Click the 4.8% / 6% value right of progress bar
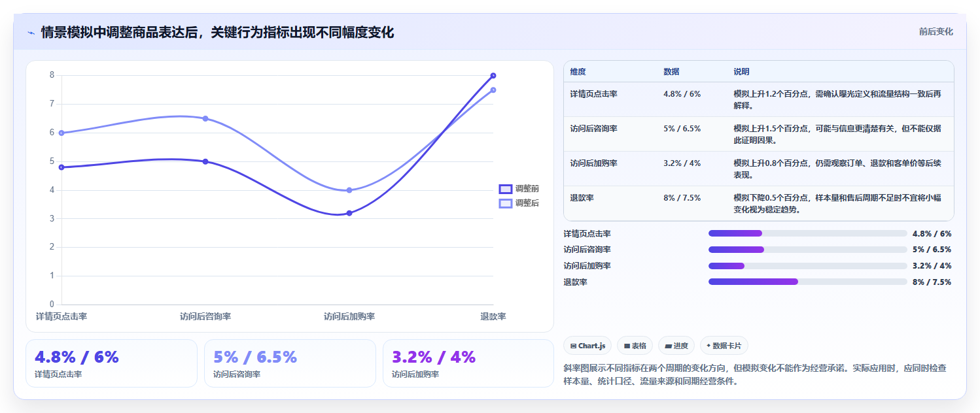 (x=932, y=233)
